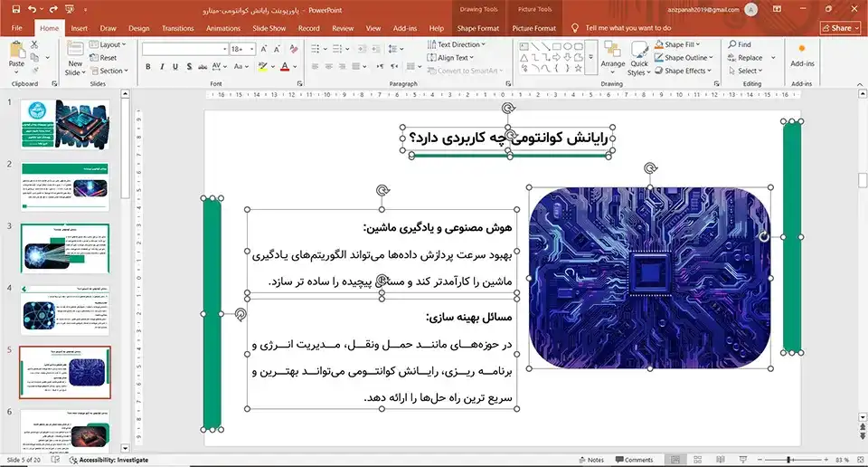Toggle the Notes pane in status bar
Viewport: 868px width, 467px height.
point(591,460)
